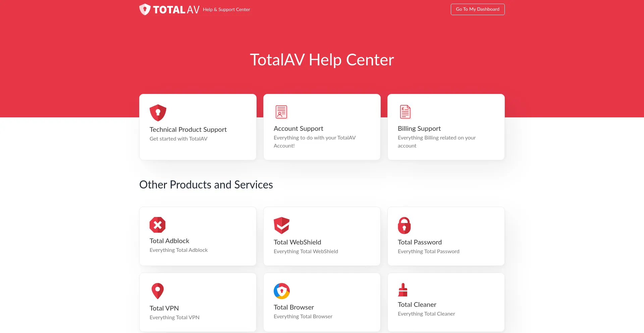Click the Billing Support invoice icon
Screen dimensions: 644x333
point(405,112)
